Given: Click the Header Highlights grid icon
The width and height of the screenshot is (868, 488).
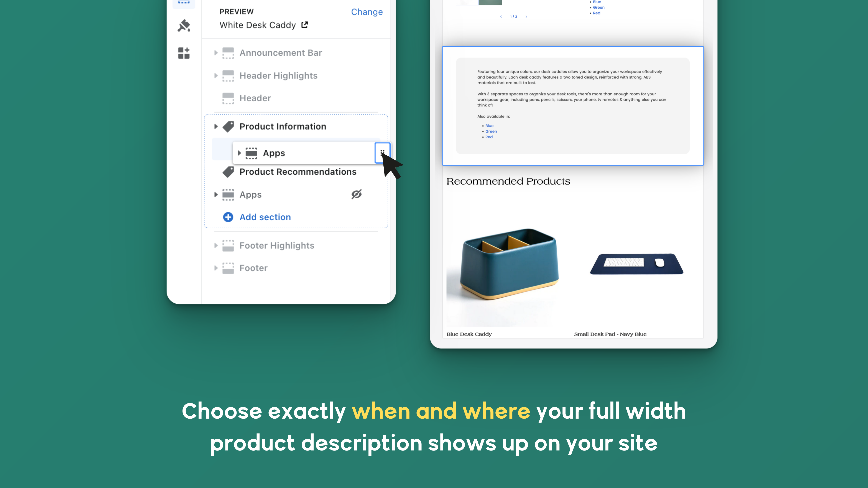Looking at the screenshot, I should [x=228, y=75].
